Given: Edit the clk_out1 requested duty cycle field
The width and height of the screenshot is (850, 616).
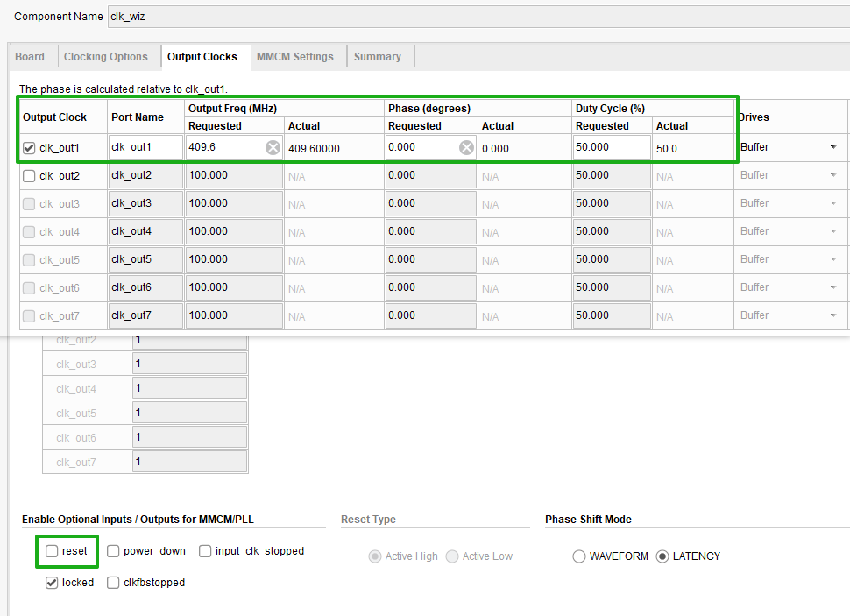Looking at the screenshot, I should pos(611,148).
